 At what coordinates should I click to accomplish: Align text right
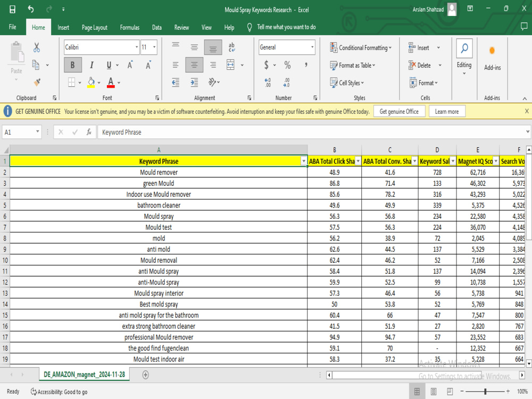[x=213, y=65]
